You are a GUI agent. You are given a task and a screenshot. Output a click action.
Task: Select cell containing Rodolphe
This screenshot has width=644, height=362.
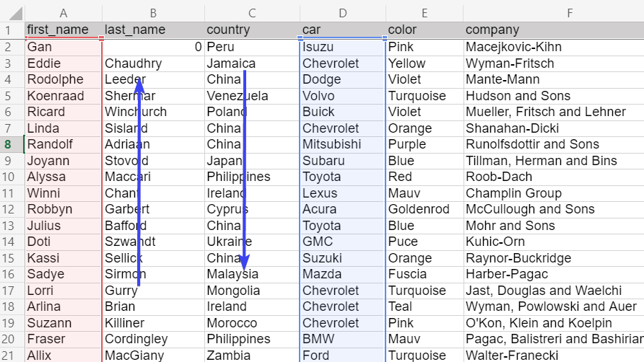(x=64, y=79)
